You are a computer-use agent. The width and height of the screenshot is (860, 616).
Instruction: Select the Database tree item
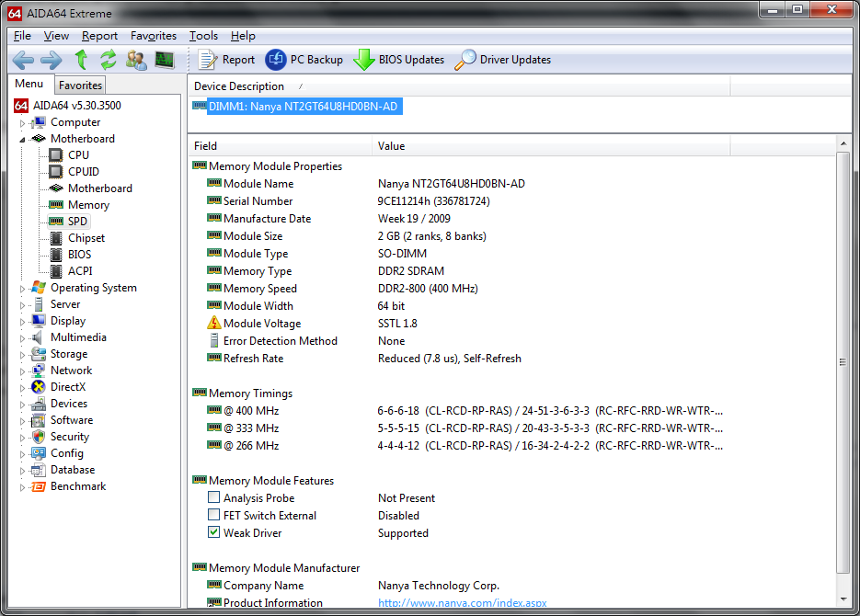pos(73,470)
